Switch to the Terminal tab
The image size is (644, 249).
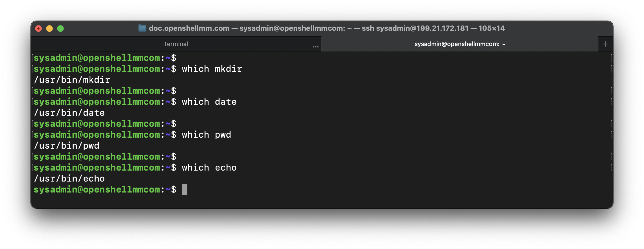176,44
